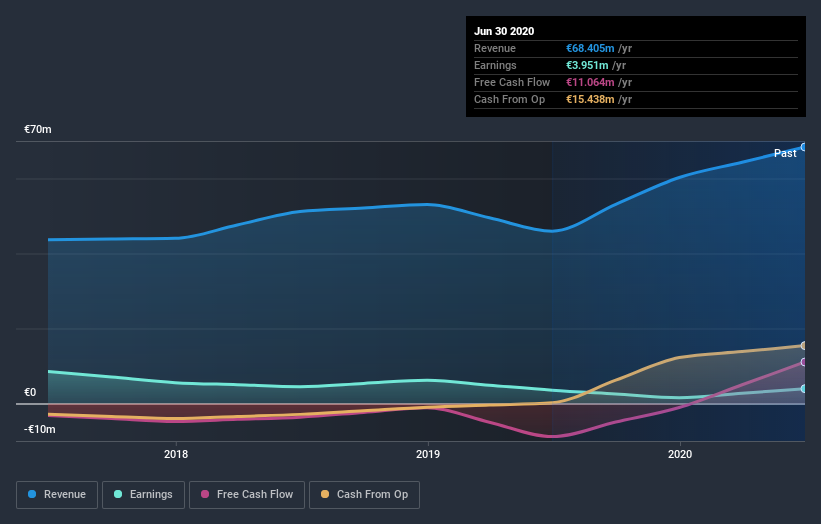Click the 2018 x-axis label
The width and height of the screenshot is (821, 524).
(x=176, y=454)
